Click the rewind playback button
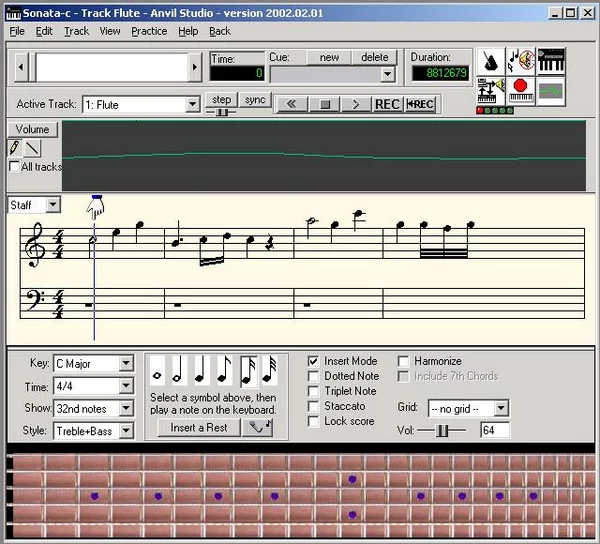Viewport: 600px width, 544px height. click(x=291, y=104)
